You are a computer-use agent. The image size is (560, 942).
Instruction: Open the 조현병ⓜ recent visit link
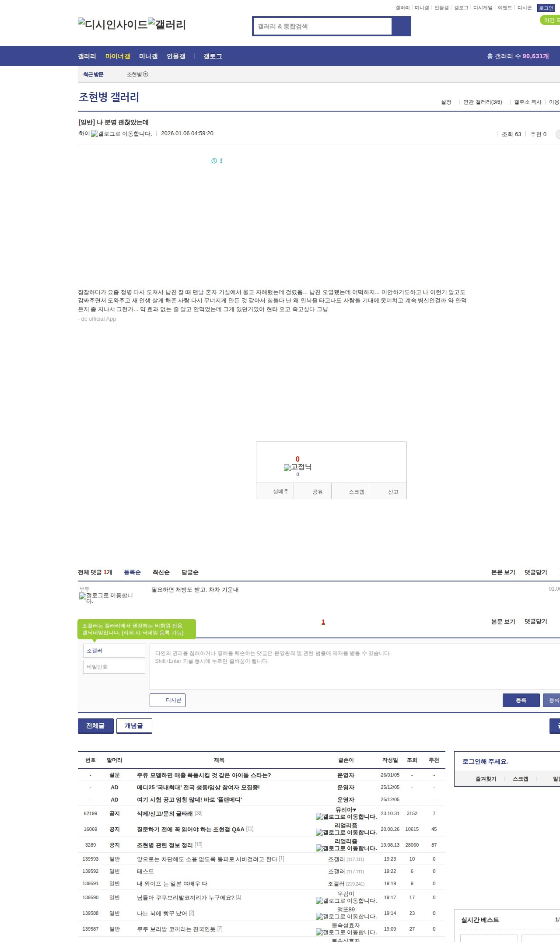138,74
